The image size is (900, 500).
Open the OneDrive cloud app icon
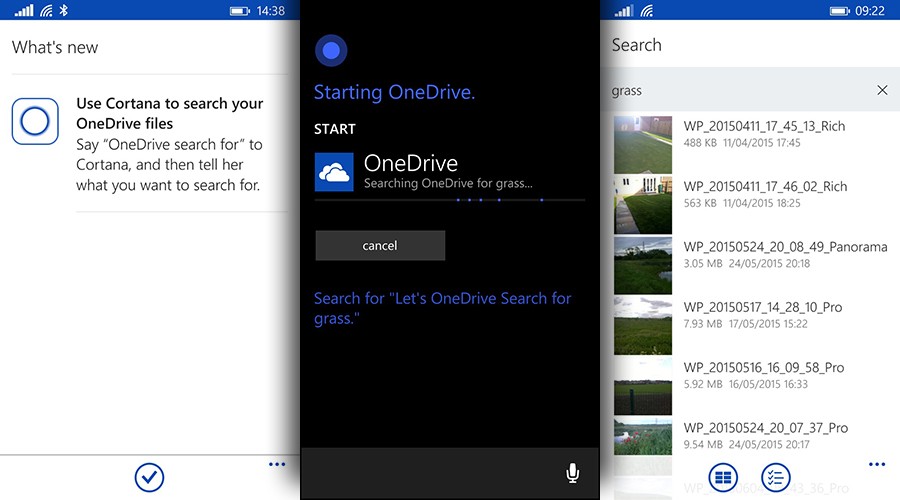click(334, 172)
